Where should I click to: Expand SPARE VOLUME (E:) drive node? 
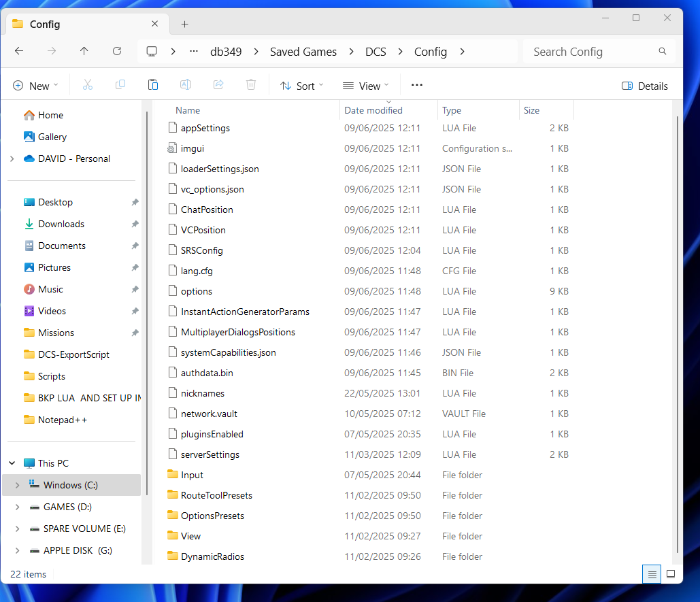coord(18,529)
